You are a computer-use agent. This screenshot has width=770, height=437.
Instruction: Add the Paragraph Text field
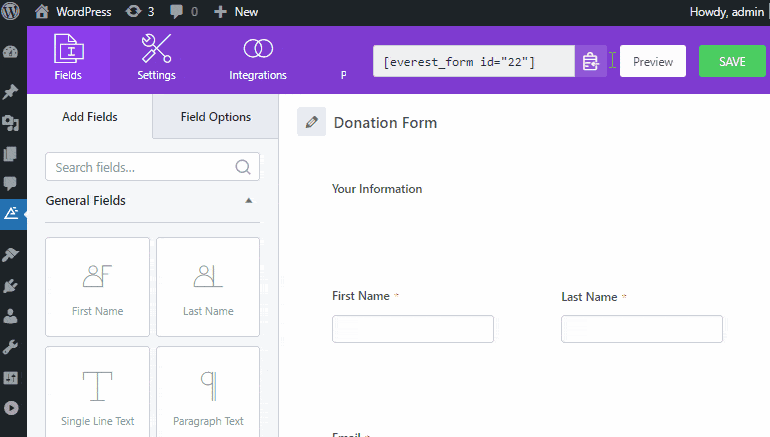(208, 392)
